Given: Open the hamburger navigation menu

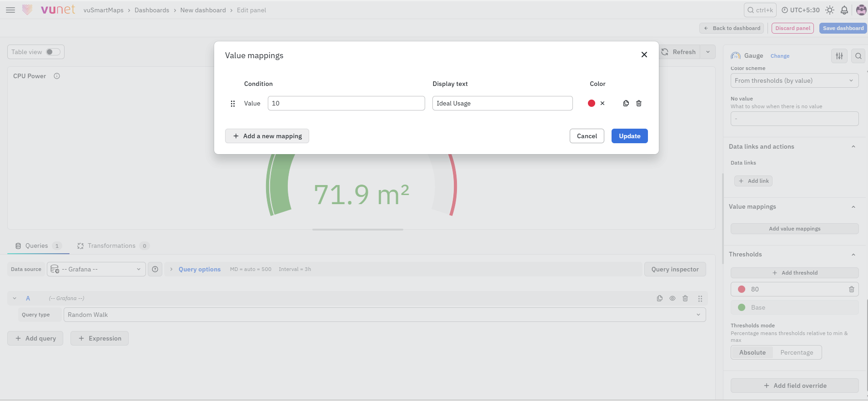Looking at the screenshot, I should 10,10.
